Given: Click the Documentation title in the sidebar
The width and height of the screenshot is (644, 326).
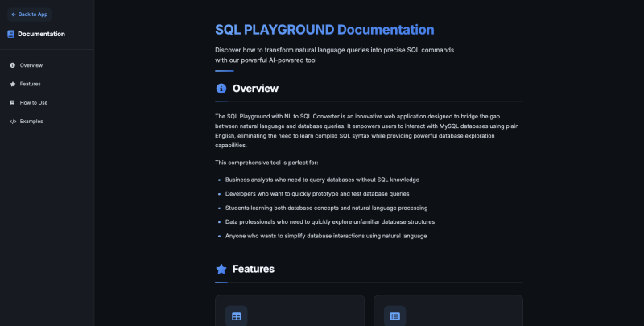Looking at the screenshot, I should 41,34.
